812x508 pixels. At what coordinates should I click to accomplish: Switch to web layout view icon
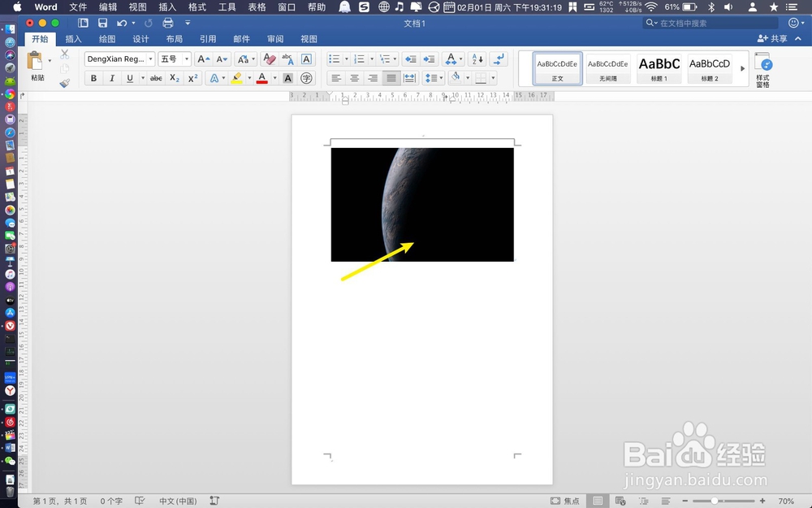coord(620,501)
